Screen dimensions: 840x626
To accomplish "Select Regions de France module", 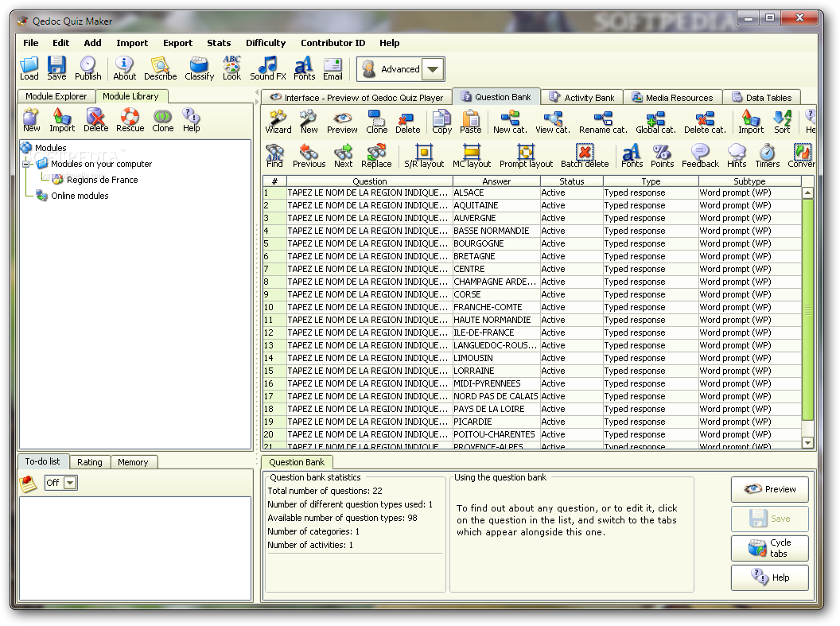I will point(103,180).
